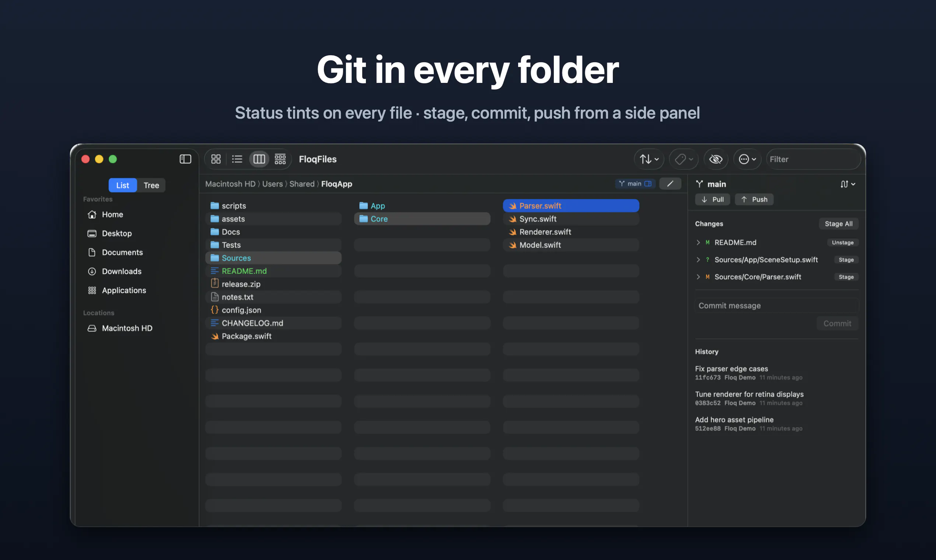Select config.json file
The width and height of the screenshot is (936, 560).
273,310
